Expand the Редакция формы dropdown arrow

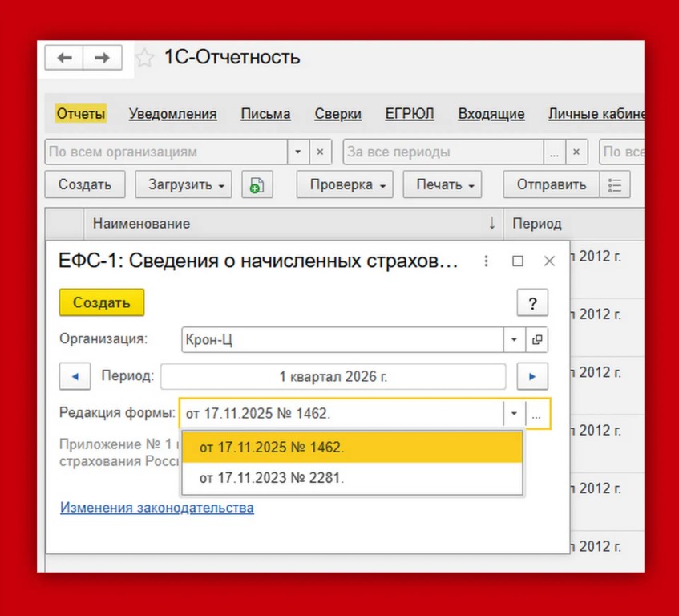tap(514, 414)
